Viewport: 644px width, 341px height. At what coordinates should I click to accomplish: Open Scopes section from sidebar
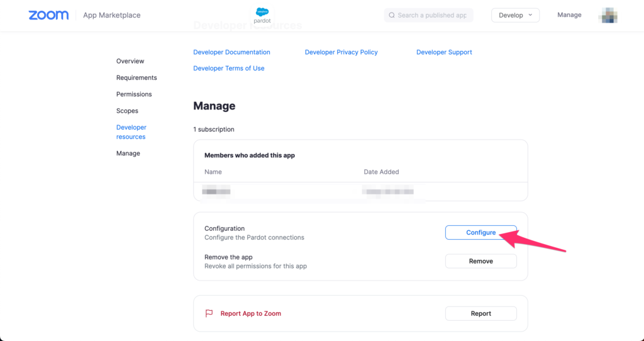click(127, 111)
